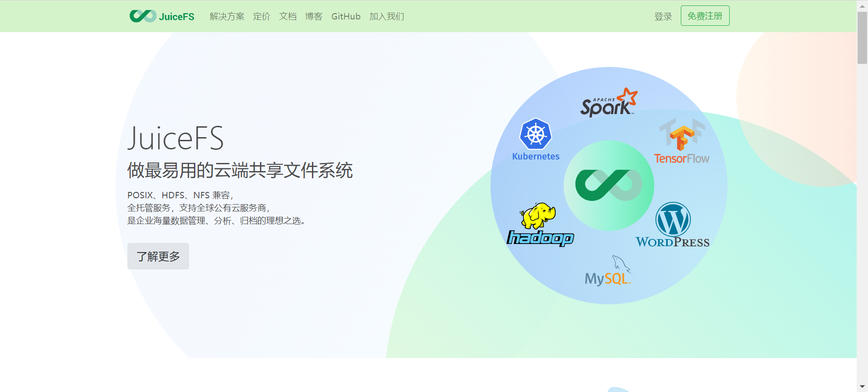The image size is (868, 392).
Task: Click the vertical scrollbar thumb
Action: click(x=862, y=38)
